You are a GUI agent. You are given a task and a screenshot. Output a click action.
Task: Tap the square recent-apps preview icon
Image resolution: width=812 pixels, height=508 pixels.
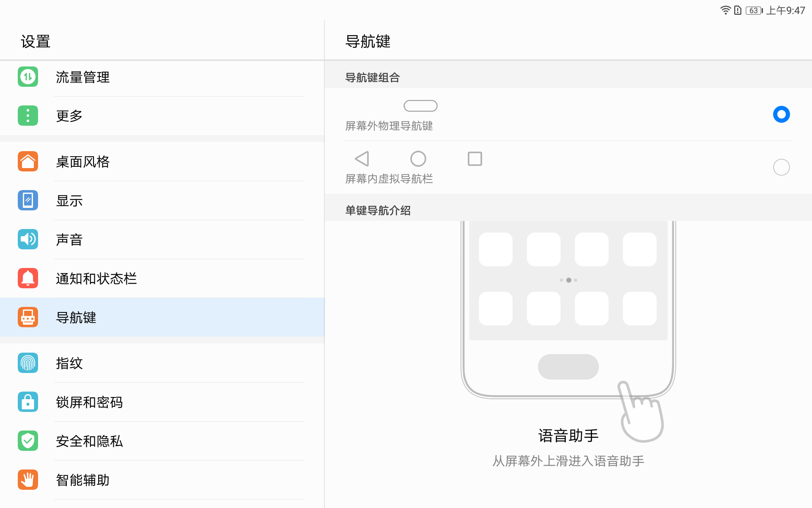[x=475, y=159]
